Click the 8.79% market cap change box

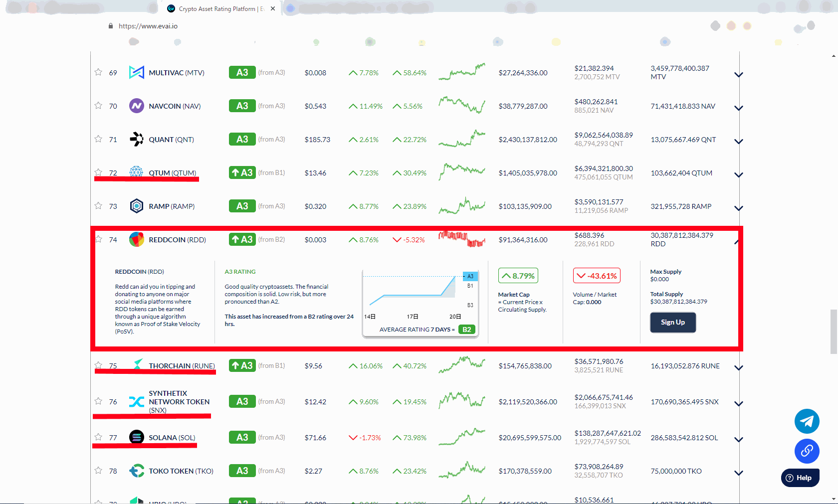click(x=518, y=276)
